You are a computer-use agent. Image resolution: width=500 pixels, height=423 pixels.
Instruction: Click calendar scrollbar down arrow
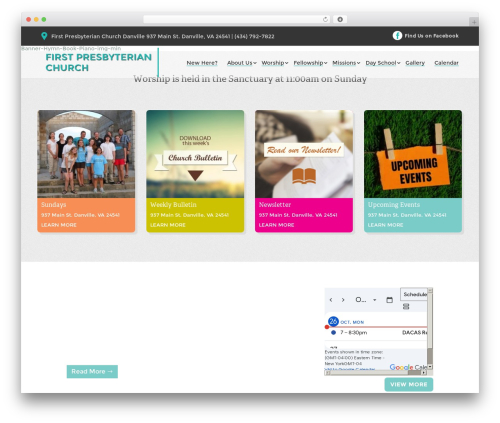point(430,367)
